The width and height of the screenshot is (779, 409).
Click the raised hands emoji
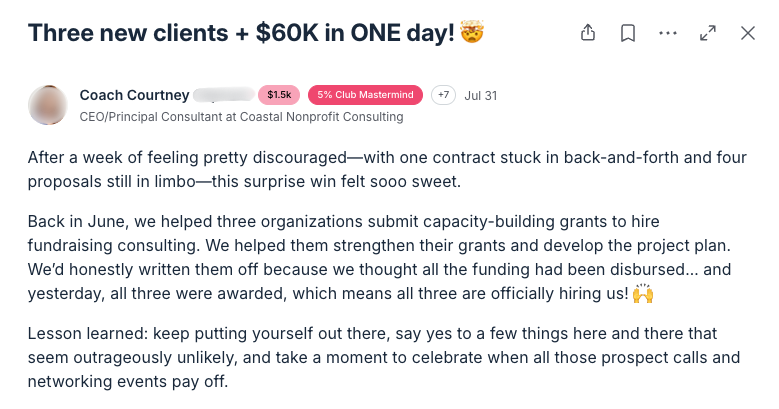[x=644, y=295]
